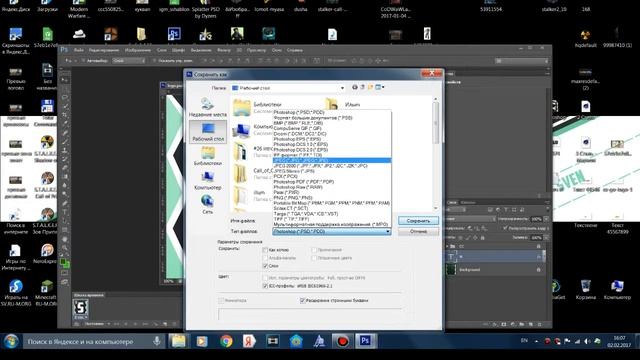Open Корзина desktop icon
Viewport: 640px width, 360px height.
pos(585,290)
